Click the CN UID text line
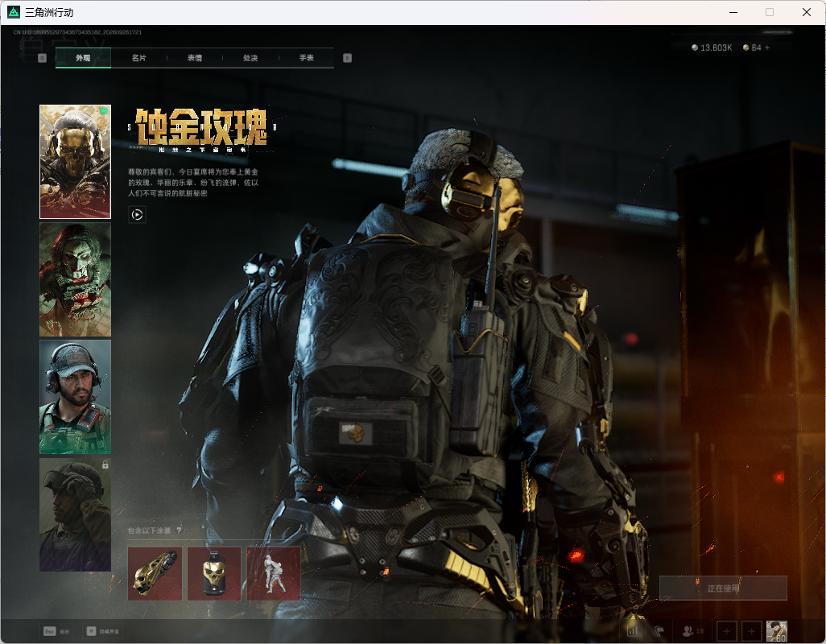 pyautogui.click(x=77, y=32)
